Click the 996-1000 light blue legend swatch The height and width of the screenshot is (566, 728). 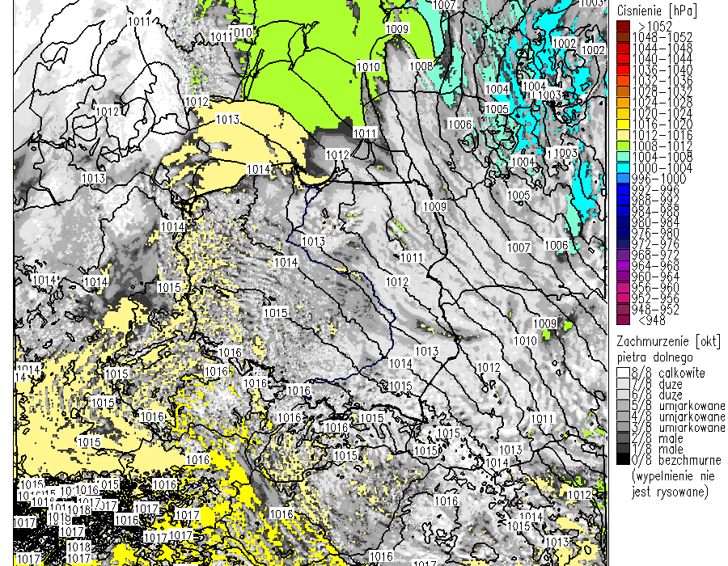pos(623,179)
